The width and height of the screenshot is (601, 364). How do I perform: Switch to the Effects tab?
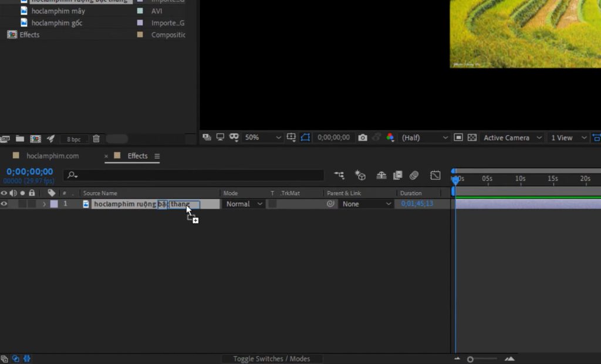[138, 155]
